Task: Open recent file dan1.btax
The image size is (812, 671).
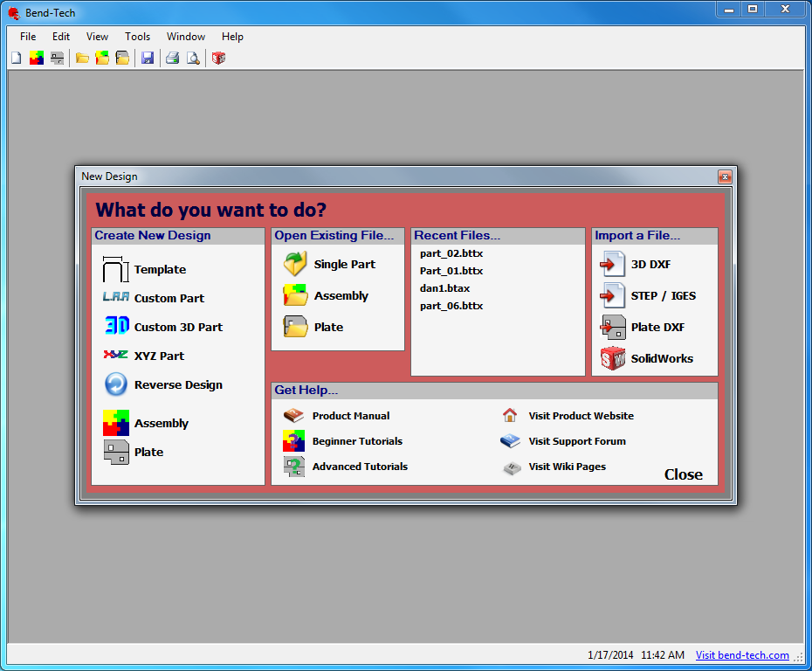Action: click(x=444, y=288)
